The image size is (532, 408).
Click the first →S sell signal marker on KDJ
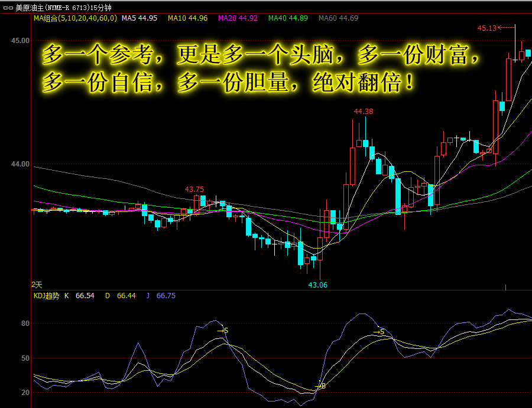pyautogui.click(x=223, y=331)
